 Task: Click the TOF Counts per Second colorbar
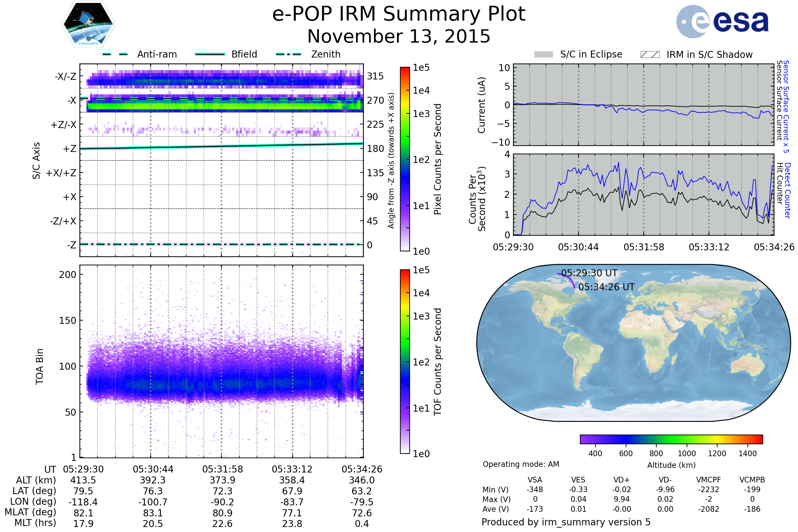pos(405,361)
